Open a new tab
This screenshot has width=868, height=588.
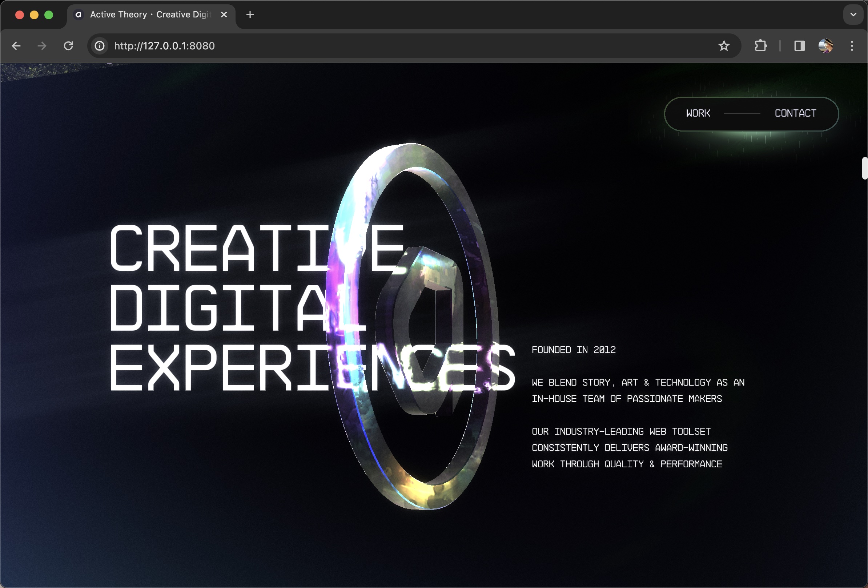[250, 15]
